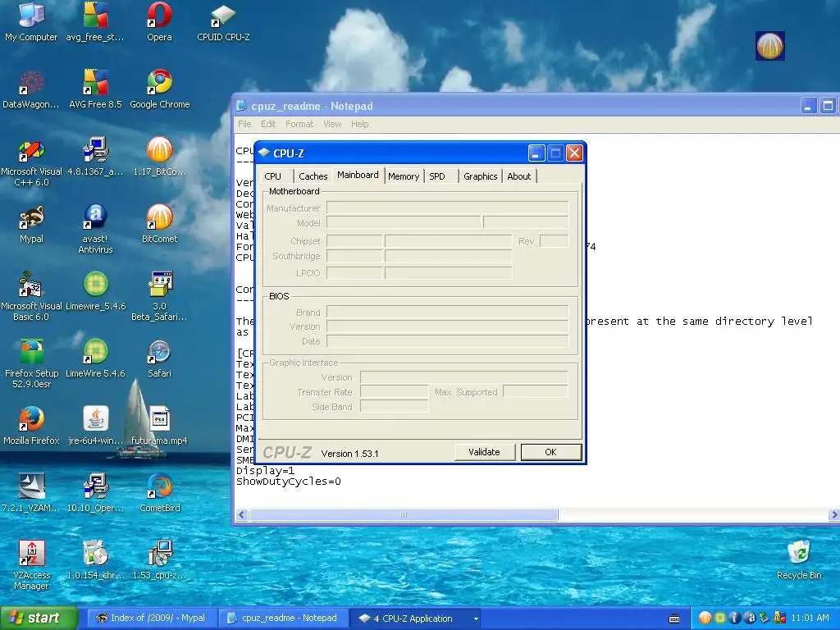The image size is (840, 630).
Task: Switch to CPU tab in CPU-Z
Action: 272,176
